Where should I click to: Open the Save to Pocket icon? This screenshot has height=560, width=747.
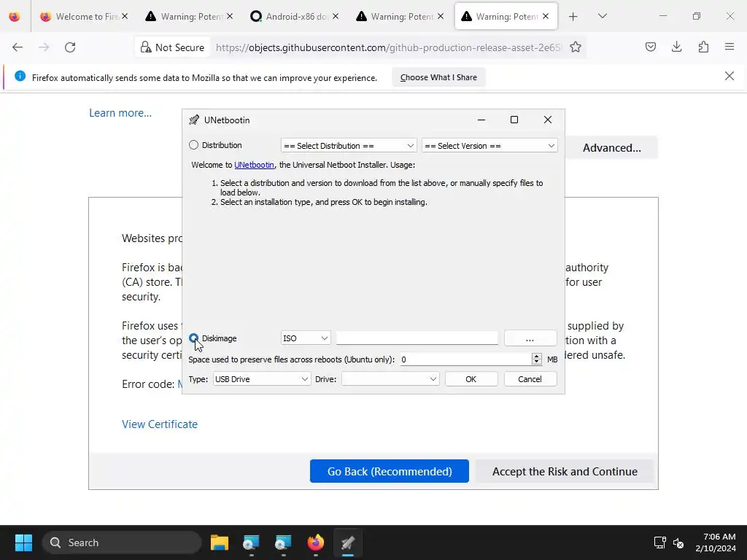click(x=650, y=47)
